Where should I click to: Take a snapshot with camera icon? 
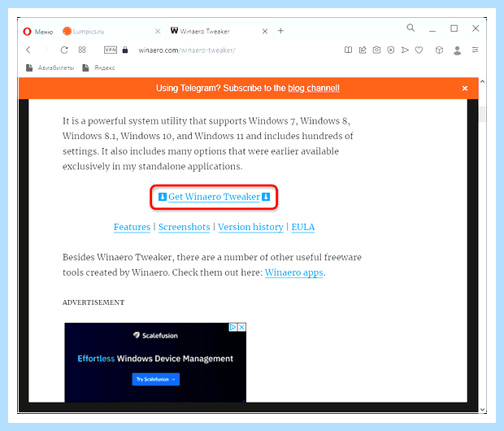[376, 50]
